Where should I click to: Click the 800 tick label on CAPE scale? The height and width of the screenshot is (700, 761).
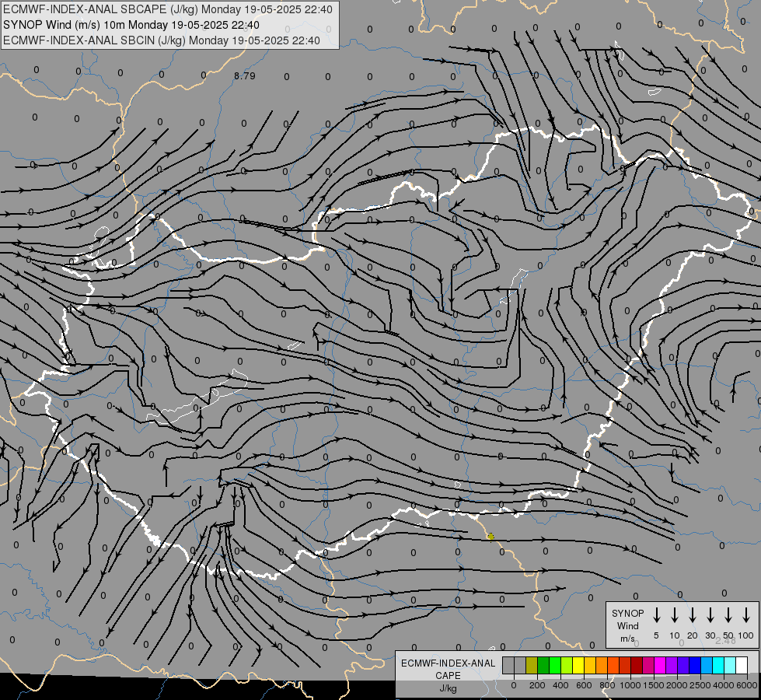(x=607, y=685)
